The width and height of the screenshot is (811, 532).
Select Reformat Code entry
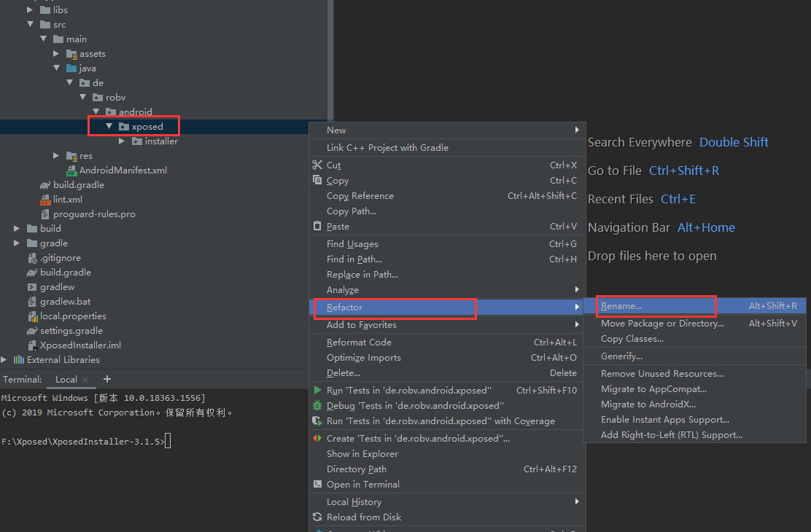[447, 343]
